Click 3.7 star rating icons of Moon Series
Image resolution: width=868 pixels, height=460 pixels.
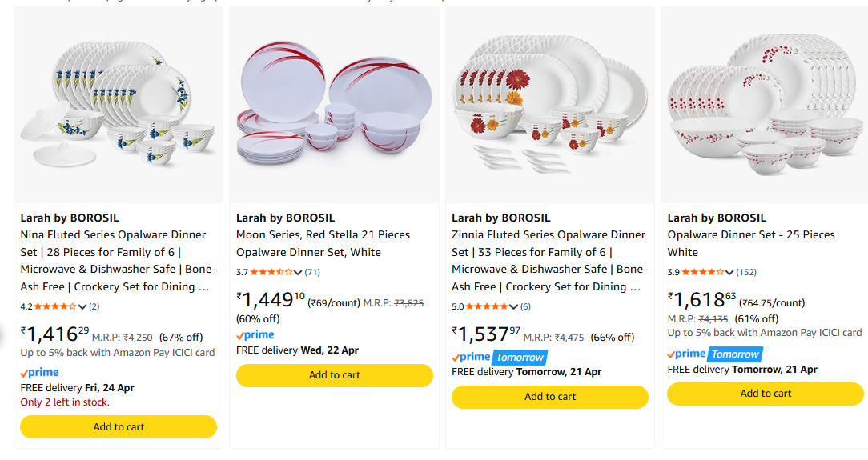[x=271, y=272]
